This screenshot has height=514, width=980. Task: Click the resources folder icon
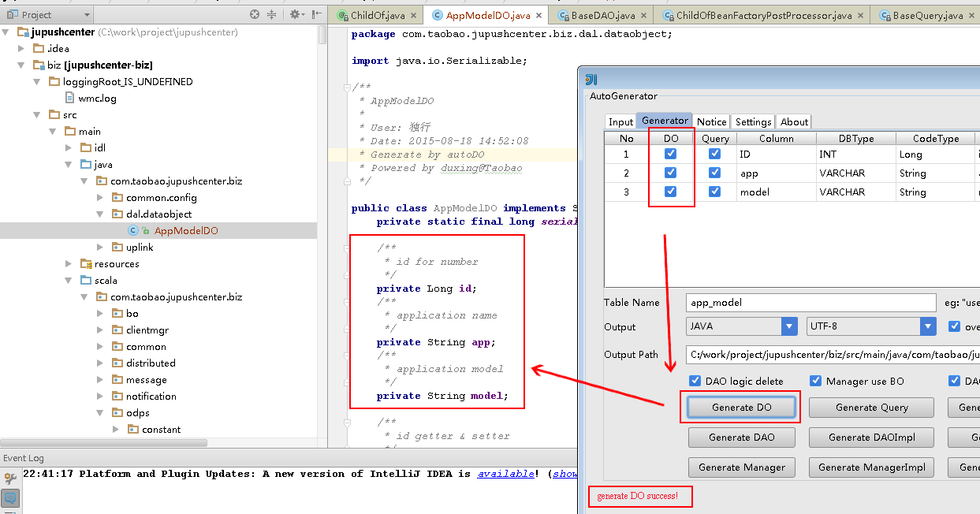pyautogui.click(x=86, y=263)
